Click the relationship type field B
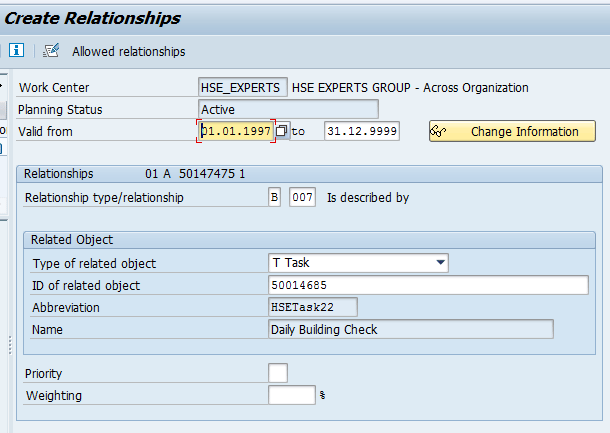 275,198
